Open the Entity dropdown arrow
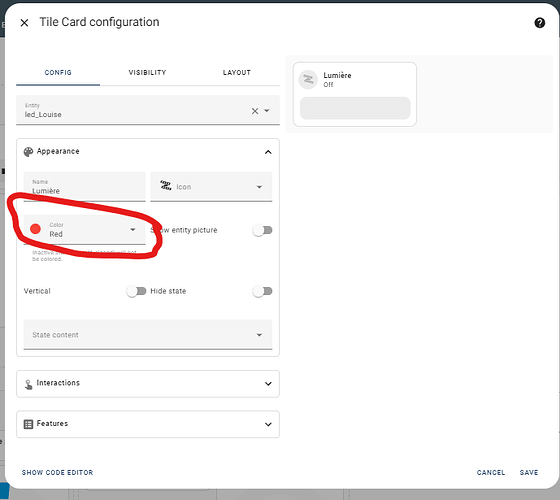Screen dimensions: 560x500 [267, 111]
